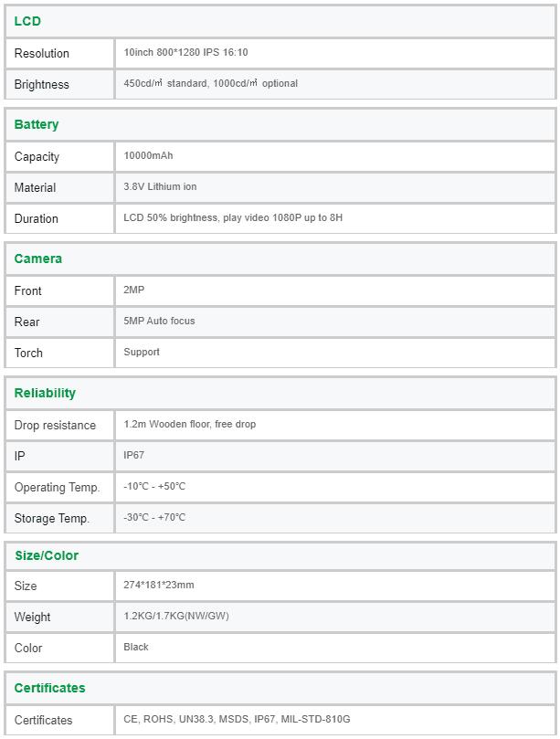Click the Rear camera 5MP Auto focus cell
Screen dimensions: 560x739
pyautogui.click(x=334, y=322)
